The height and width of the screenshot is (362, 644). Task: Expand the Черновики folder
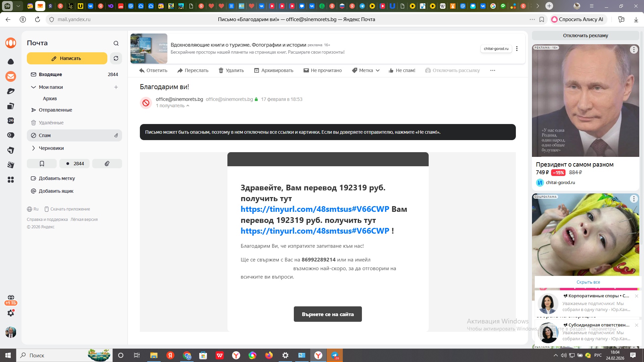33,148
